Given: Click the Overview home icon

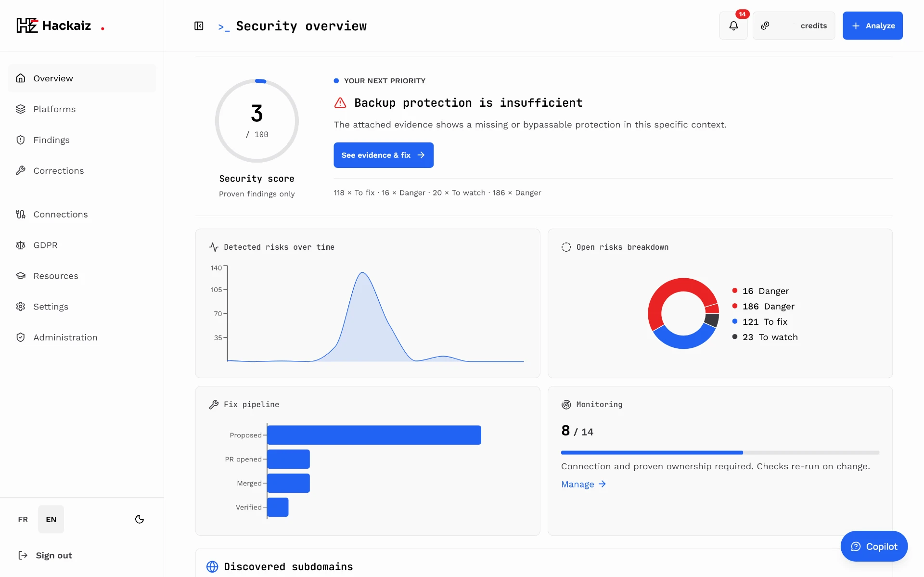Looking at the screenshot, I should pos(21,78).
